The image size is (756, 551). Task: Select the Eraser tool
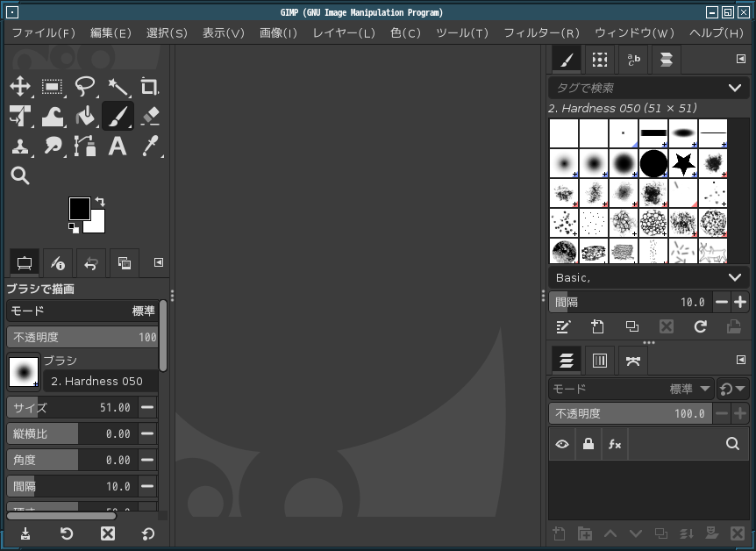click(x=150, y=116)
